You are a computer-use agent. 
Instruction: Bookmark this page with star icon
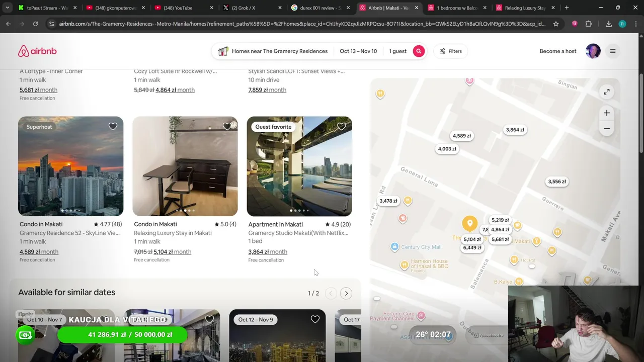[555, 24]
